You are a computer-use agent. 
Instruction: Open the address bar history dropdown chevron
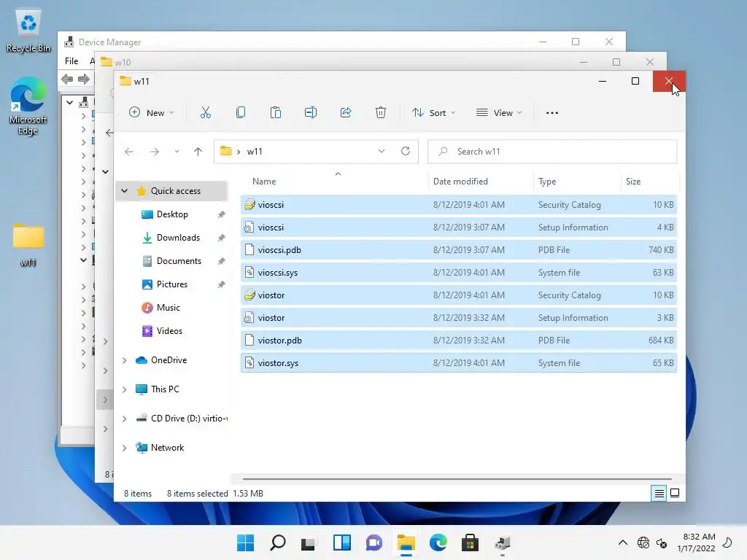[x=382, y=151]
